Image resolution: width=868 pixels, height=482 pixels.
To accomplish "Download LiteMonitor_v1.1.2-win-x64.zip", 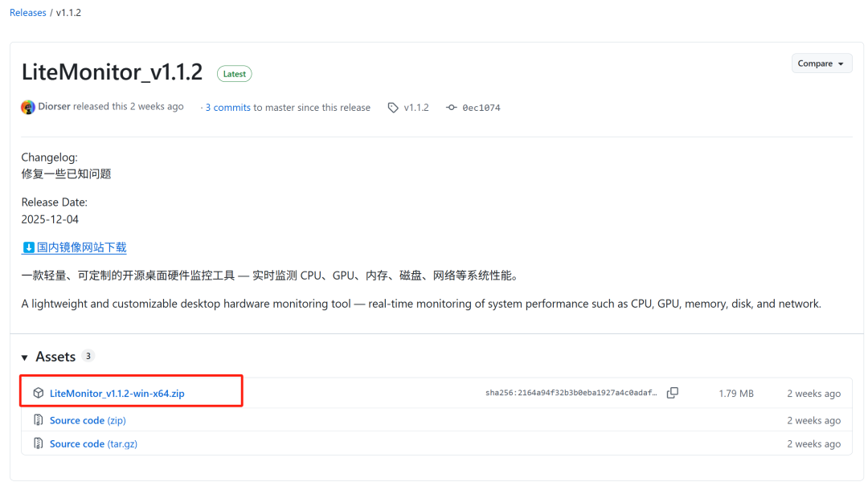I will (117, 393).
